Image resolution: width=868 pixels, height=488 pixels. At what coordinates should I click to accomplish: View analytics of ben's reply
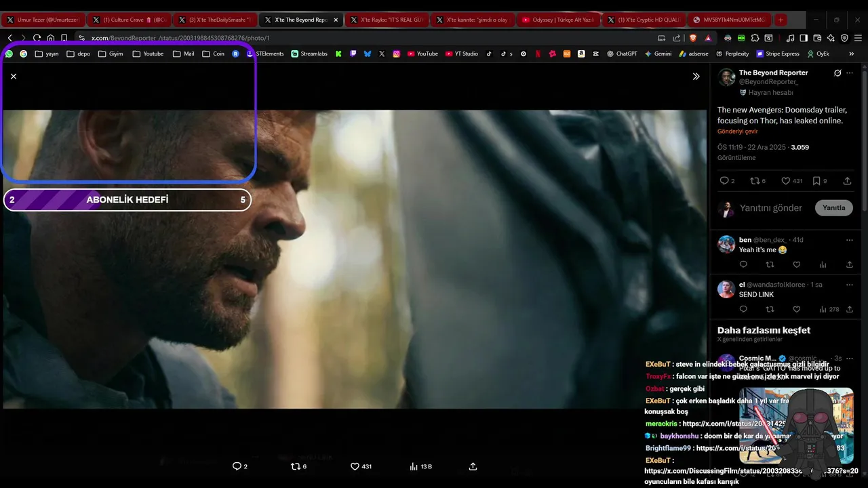pos(823,264)
